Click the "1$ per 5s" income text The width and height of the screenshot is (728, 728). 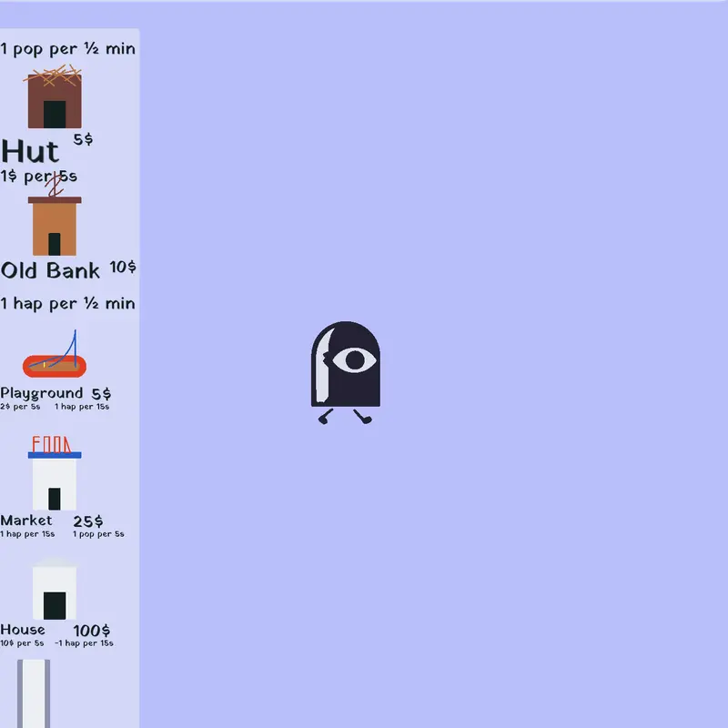[39, 177]
